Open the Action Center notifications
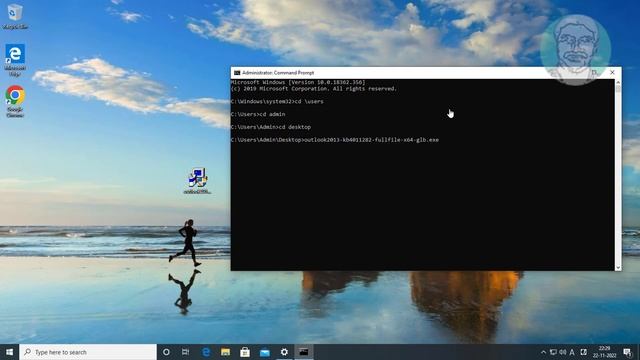640x360 pixels. point(627,352)
